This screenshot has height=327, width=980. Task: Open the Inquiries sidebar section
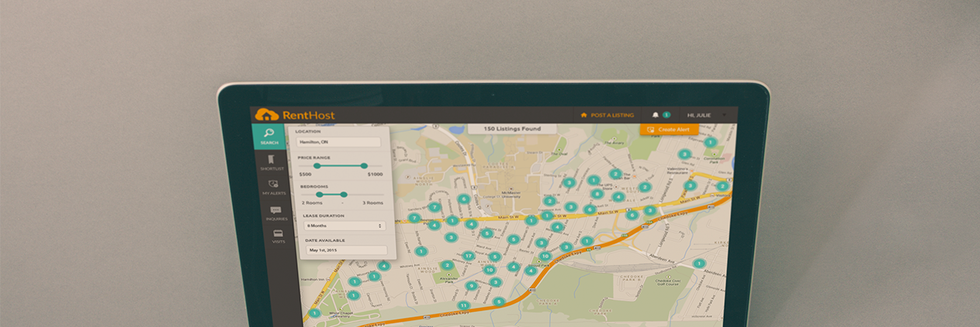point(275,213)
